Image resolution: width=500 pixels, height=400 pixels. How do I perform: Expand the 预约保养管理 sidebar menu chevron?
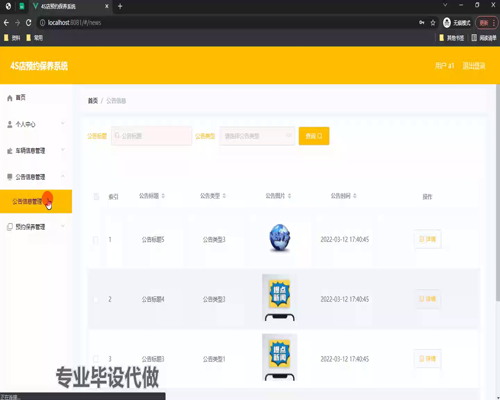63,226
